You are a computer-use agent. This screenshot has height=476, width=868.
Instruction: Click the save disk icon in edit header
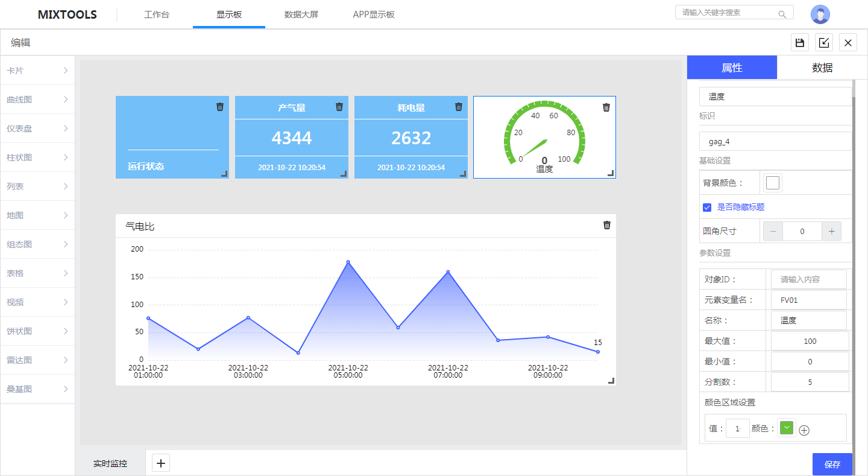(x=800, y=42)
